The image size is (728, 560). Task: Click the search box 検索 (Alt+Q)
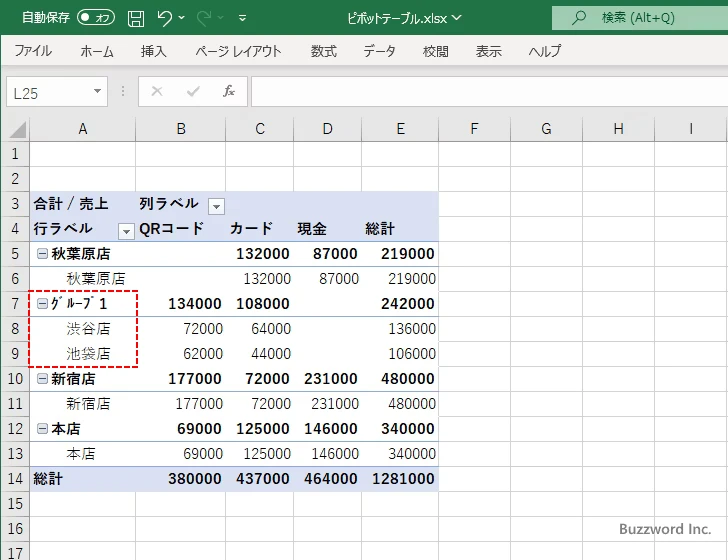[640, 18]
